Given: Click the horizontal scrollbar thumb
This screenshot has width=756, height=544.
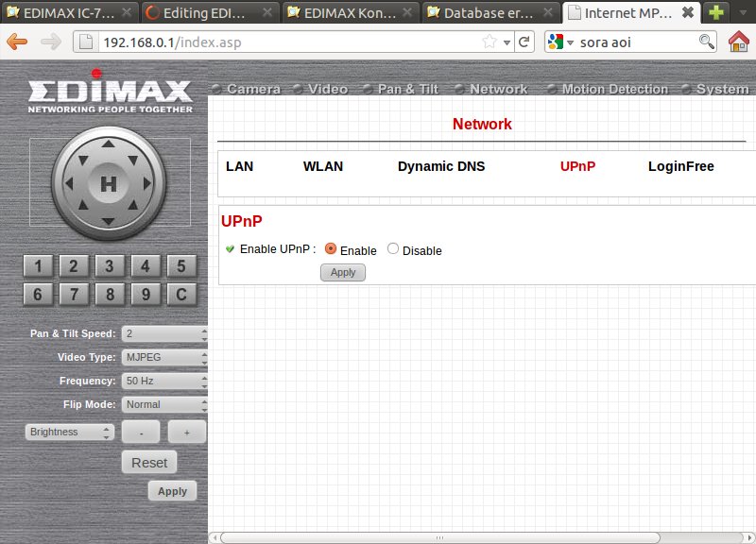Looking at the screenshot, I should [439, 537].
